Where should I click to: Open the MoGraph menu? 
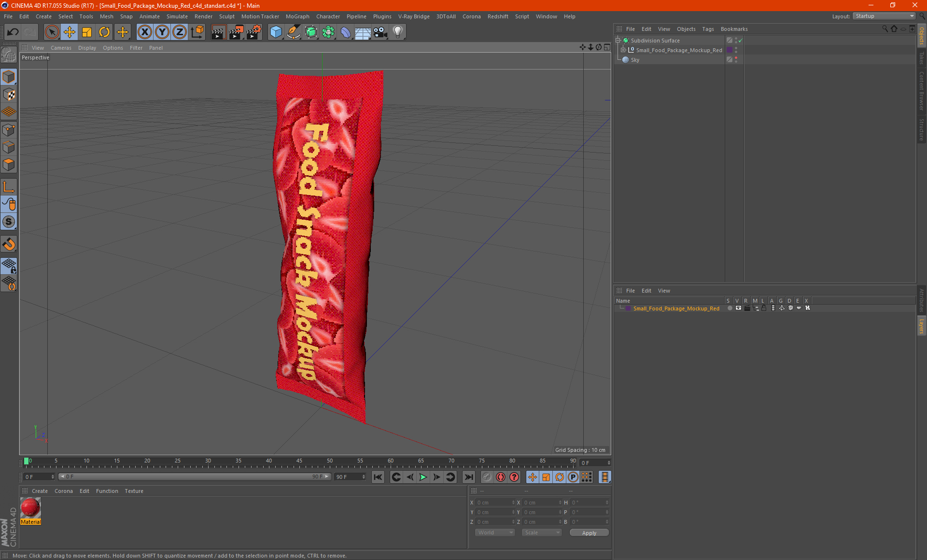(299, 16)
